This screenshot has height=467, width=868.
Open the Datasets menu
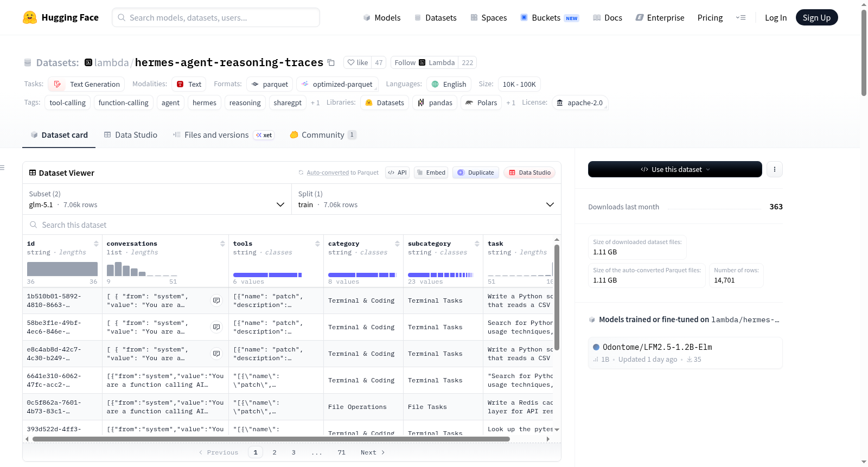(436, 17)
